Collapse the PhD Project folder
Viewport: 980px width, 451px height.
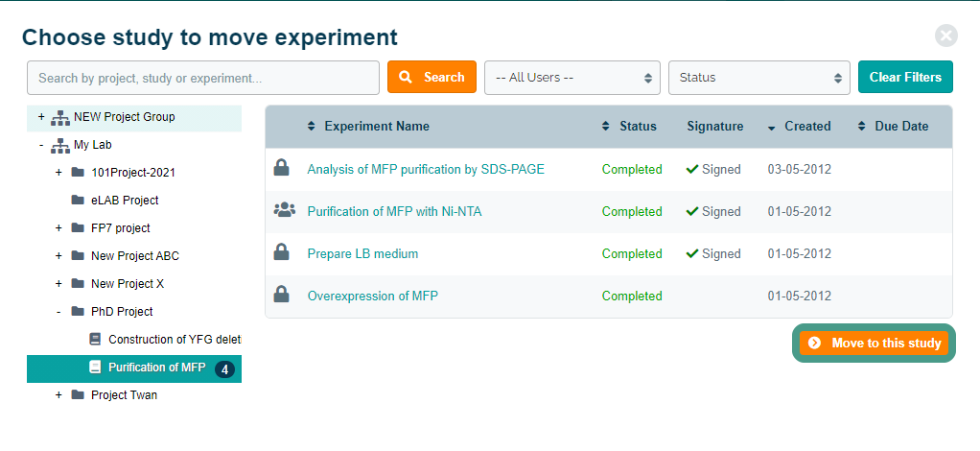coord(59,312)
